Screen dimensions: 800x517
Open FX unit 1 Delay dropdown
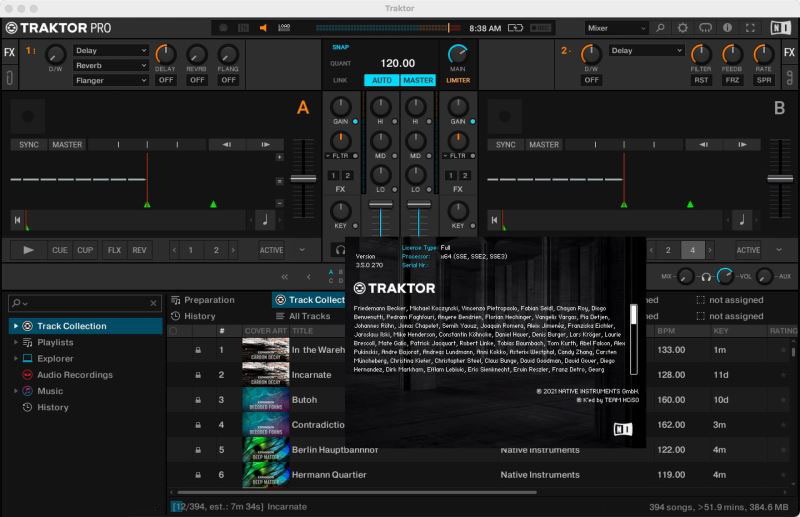pyautogui.click(x=111, y=51)
